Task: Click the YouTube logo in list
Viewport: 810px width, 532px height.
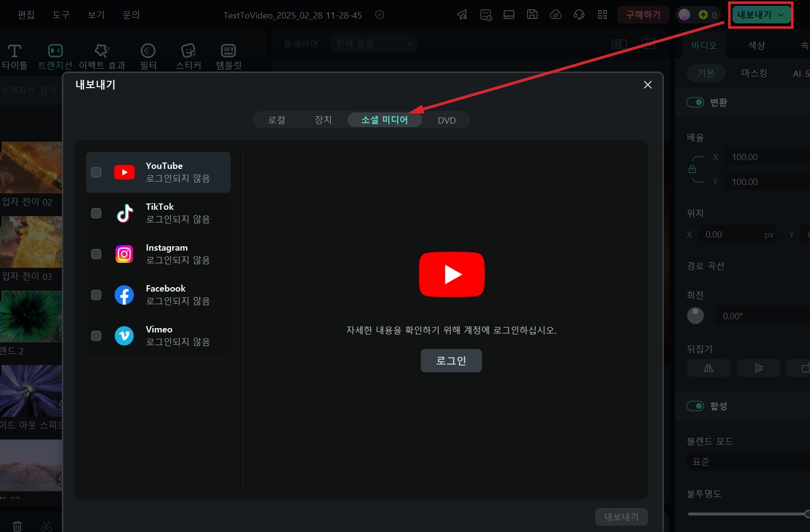Action: (x=124, y=172)
